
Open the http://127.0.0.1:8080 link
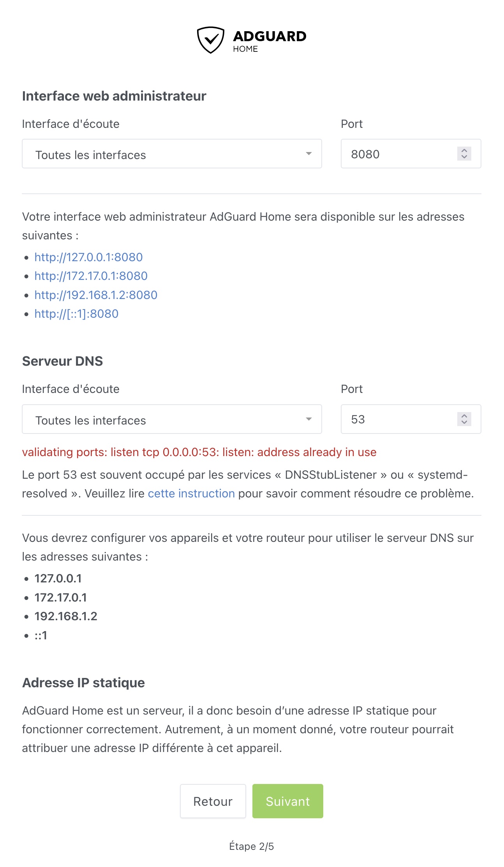(88, 257)
